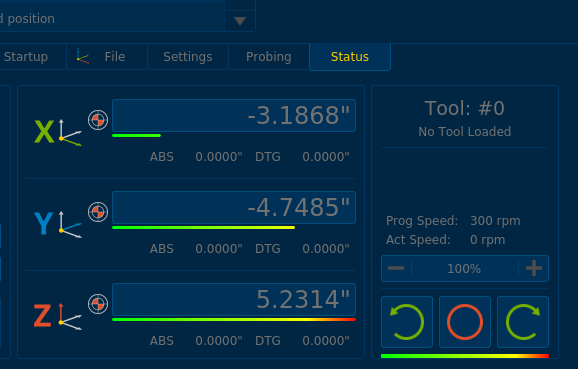The height and width of the screenshot is (369, 578).
Task: Click the red Z axis letter icon
Action: click(x=43, y=316)
